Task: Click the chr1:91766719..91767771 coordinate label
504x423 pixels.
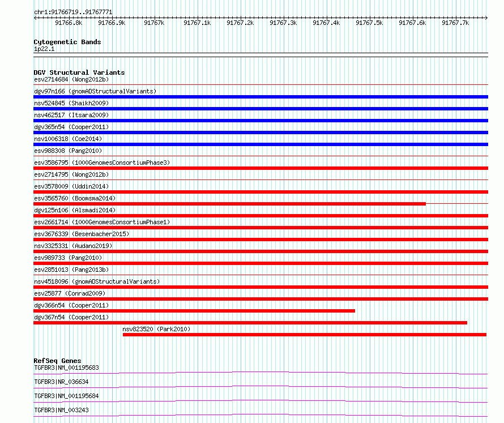Action: (73, 12)
